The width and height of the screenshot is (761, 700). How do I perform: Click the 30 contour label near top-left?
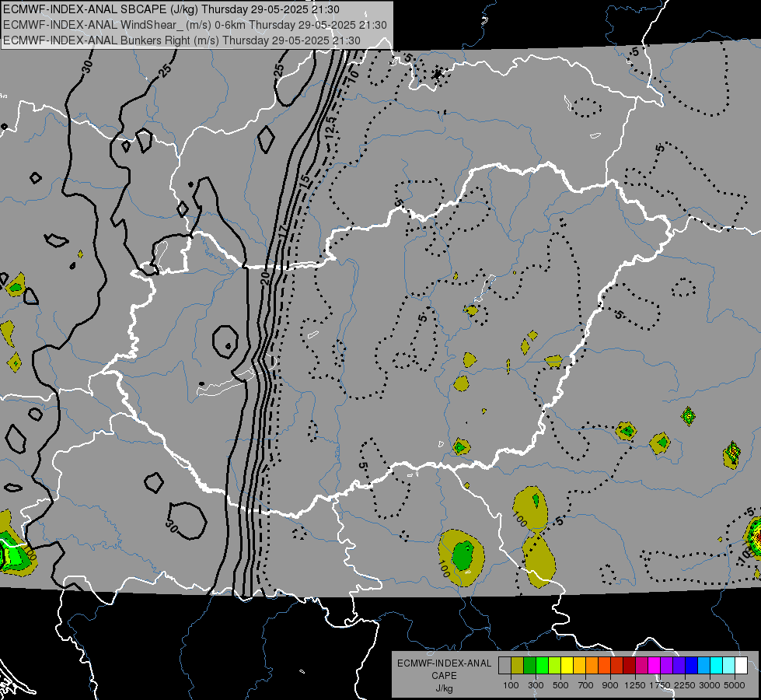pyautogui.click(x=87, y=66)
